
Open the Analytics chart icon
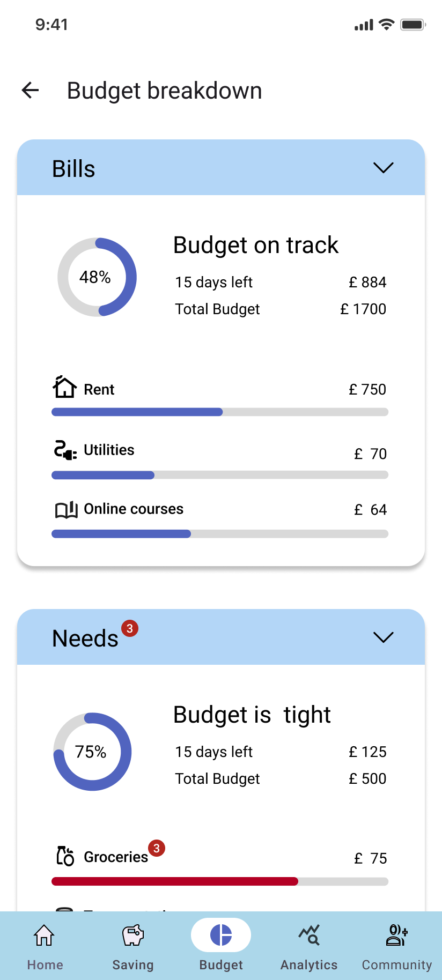309,935
